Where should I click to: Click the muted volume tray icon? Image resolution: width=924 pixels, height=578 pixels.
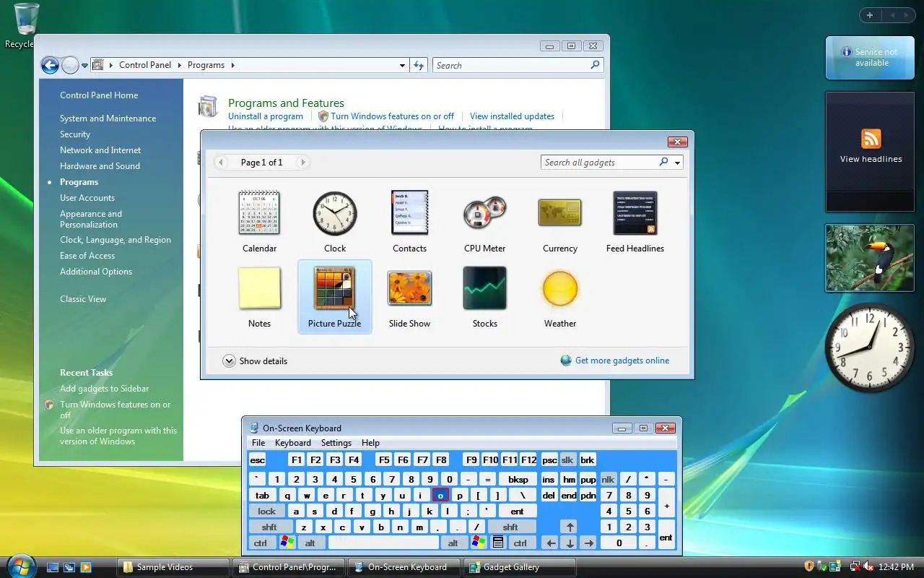868,566
